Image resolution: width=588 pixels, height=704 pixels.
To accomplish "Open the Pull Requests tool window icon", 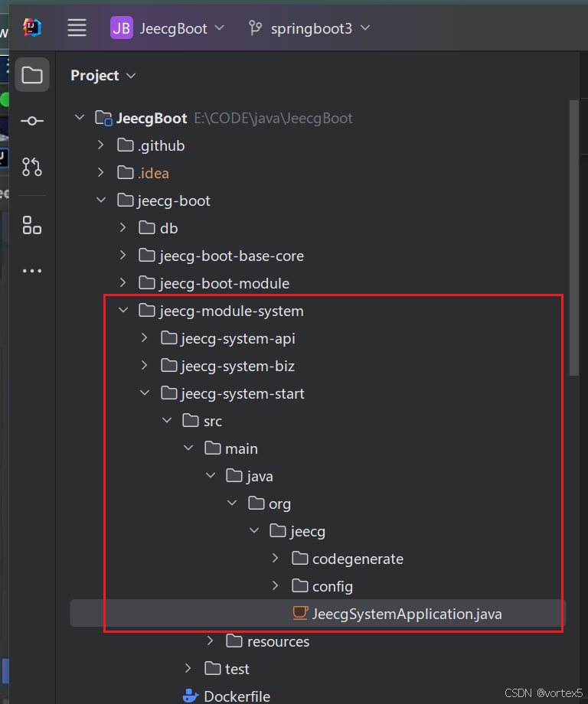I will [x=32, y=167].
